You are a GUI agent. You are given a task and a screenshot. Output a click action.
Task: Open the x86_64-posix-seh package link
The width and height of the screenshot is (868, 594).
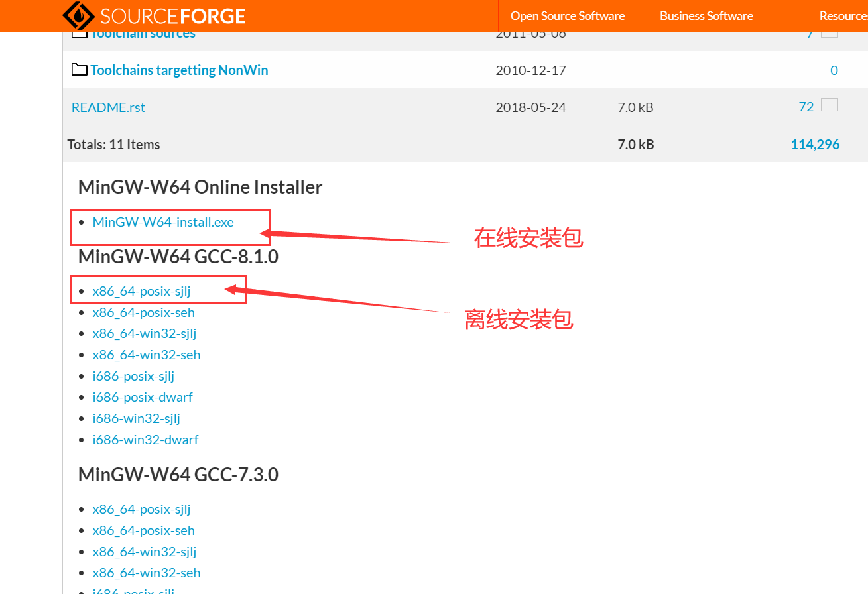pos(143,312)
